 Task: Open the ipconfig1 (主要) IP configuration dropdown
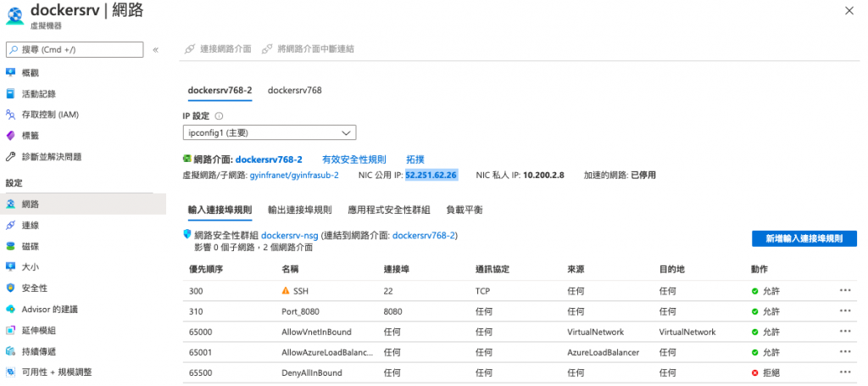point(269,133)
